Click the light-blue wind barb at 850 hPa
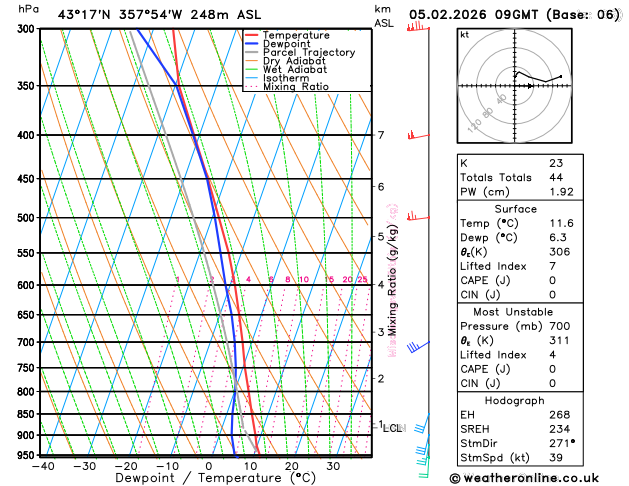Screen dimensions: 629x486 [x=422, y=423]
